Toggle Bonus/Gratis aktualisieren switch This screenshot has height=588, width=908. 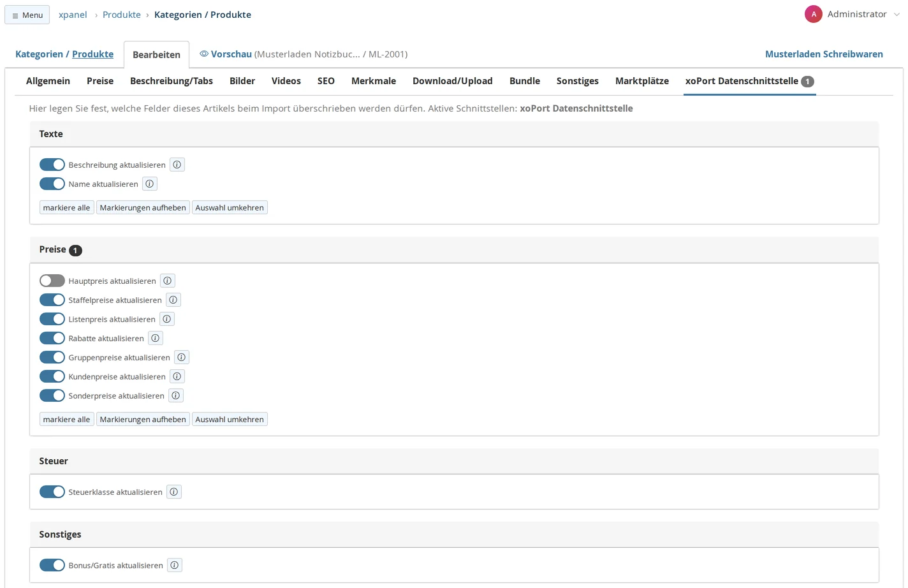(x=52, y=565)
